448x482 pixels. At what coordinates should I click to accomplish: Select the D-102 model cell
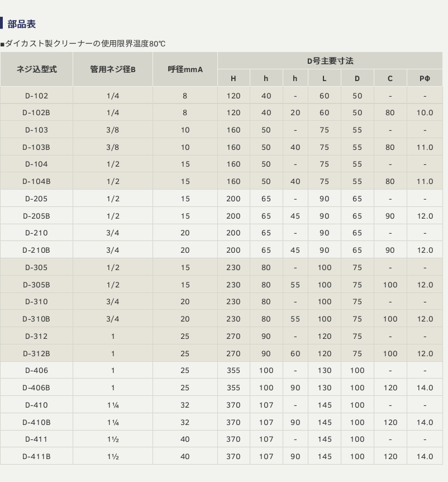(x=36, y=96)
